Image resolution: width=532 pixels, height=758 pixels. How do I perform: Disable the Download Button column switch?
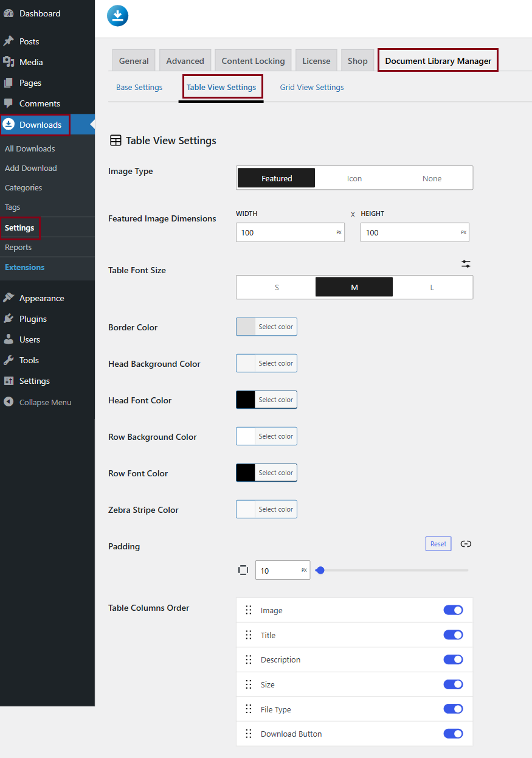click(453, 734)
